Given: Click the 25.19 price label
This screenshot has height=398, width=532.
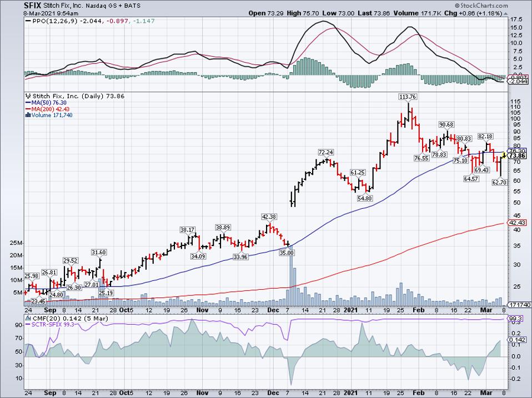Looking at the screenshot, I should (x=106, y=293).
